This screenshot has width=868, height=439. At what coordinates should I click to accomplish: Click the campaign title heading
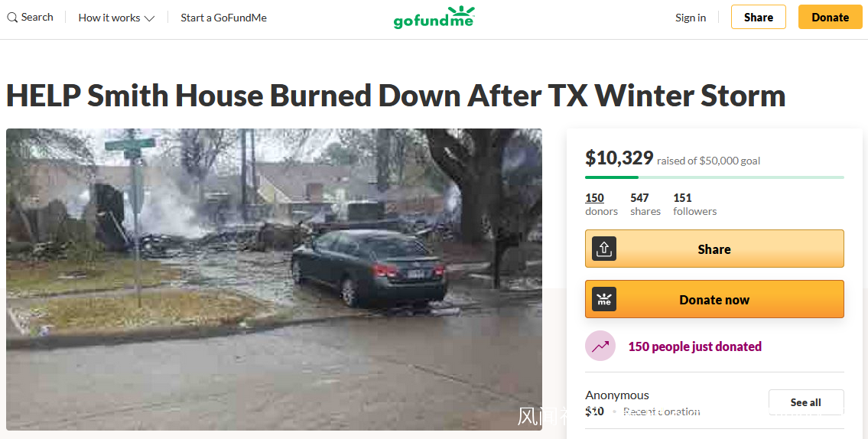[396, 95]
